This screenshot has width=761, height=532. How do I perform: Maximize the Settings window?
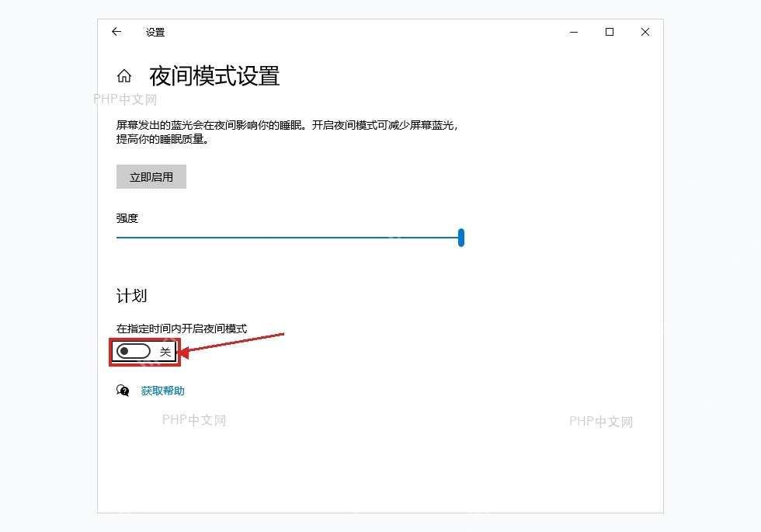(x=610, y=32)
